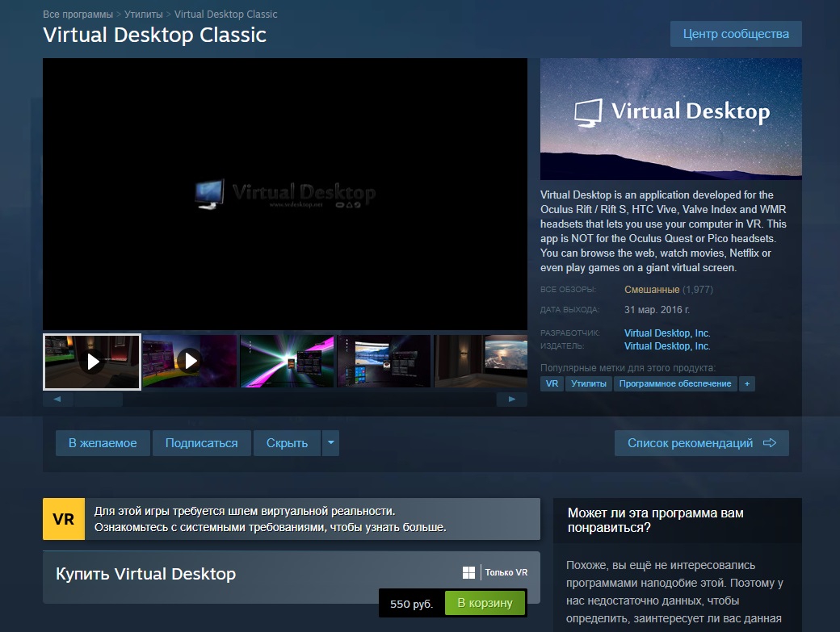
Task: Click heading 'Может ли эта программа вам понравиться?'
Action: 655,520
